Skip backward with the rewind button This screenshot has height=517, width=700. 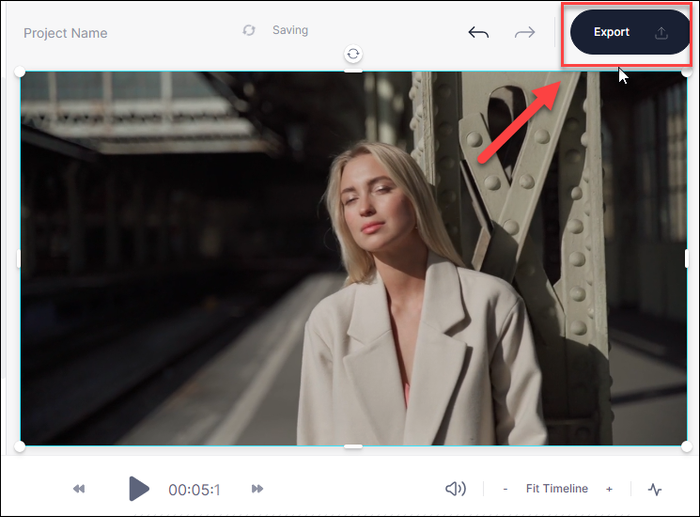79,489
